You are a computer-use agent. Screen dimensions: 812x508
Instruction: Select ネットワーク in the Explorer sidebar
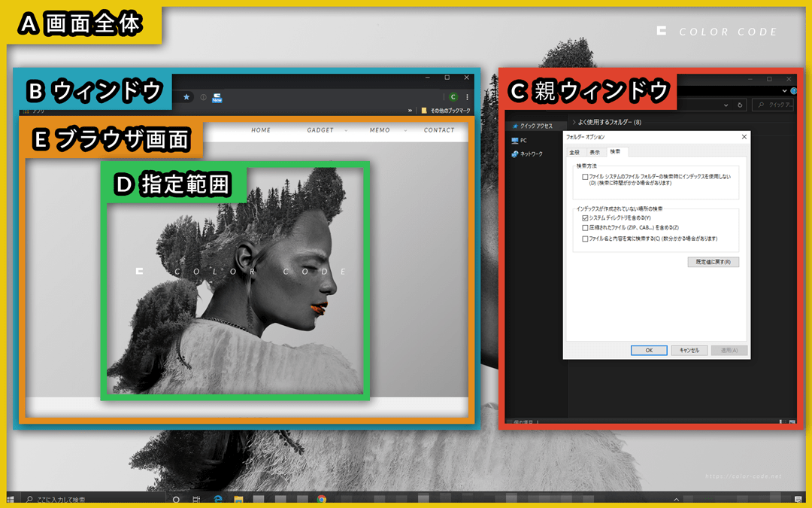pos(527,154)
